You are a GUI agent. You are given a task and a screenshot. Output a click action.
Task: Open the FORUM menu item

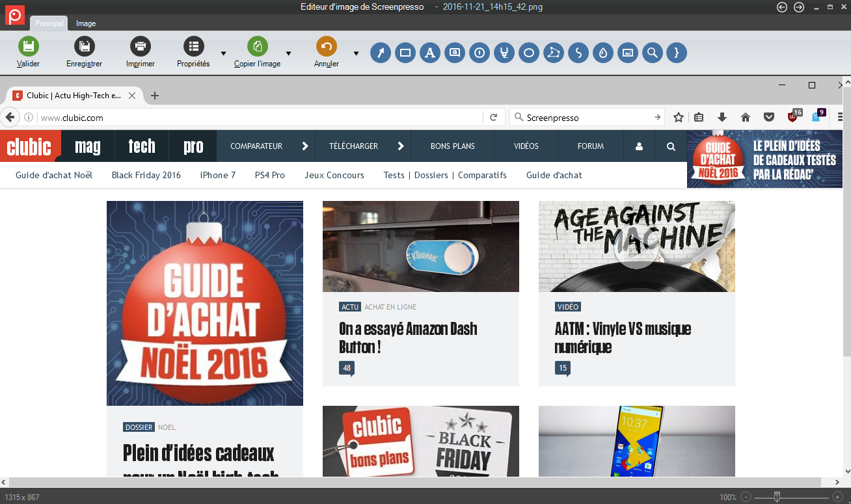tap(591, 146)
